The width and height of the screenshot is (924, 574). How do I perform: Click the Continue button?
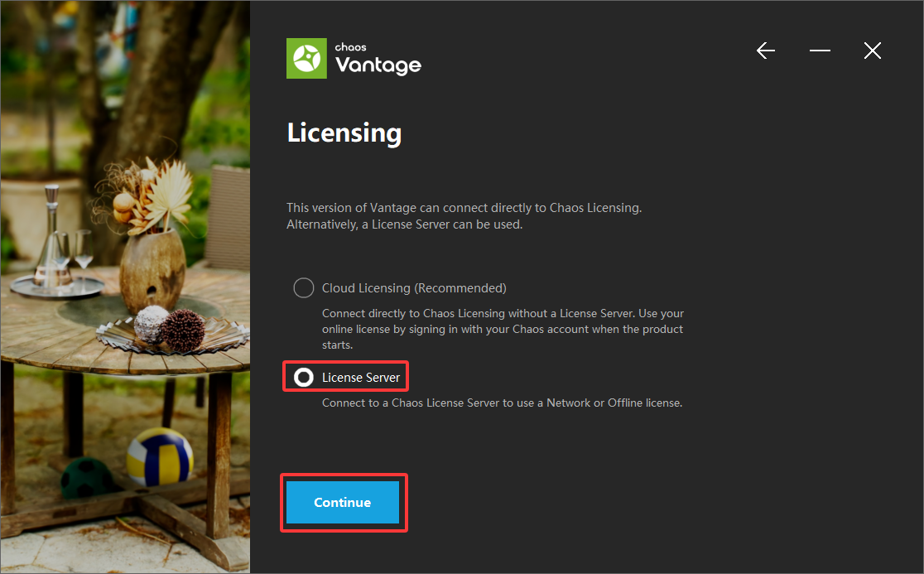[343, 503]
